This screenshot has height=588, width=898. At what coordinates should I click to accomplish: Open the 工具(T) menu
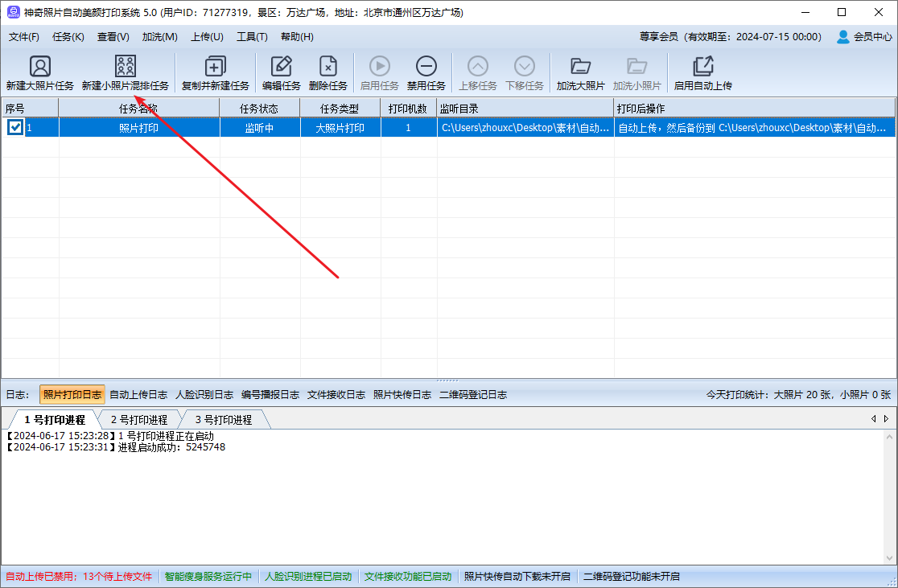point(252,36)
